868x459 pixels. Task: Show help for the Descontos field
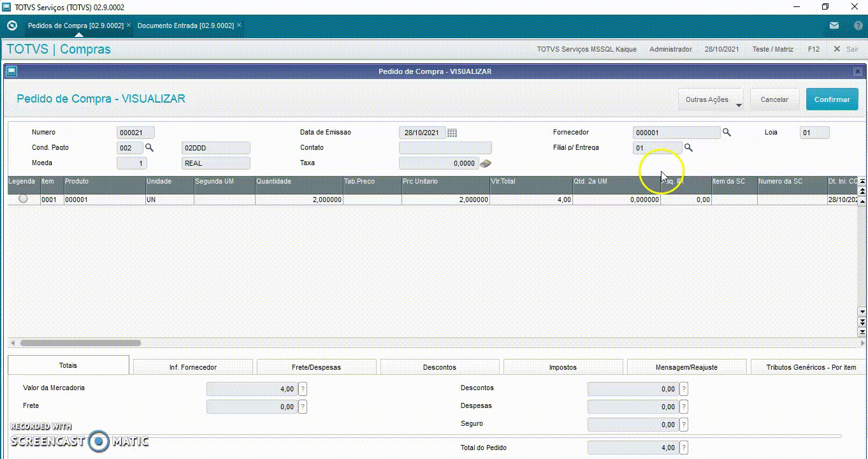pyautogui.click(x=684, y=389)
